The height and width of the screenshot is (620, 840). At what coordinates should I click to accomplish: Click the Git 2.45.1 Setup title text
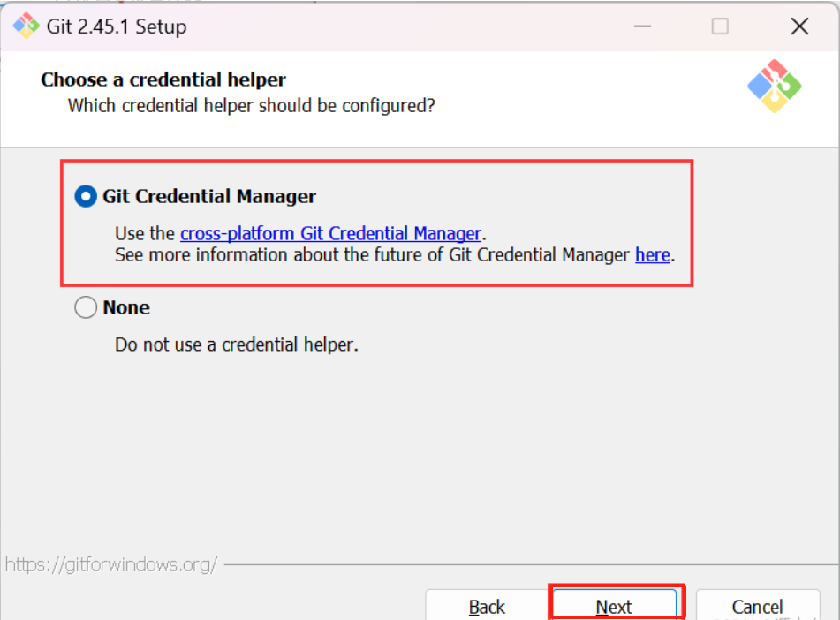pos(117,26)
